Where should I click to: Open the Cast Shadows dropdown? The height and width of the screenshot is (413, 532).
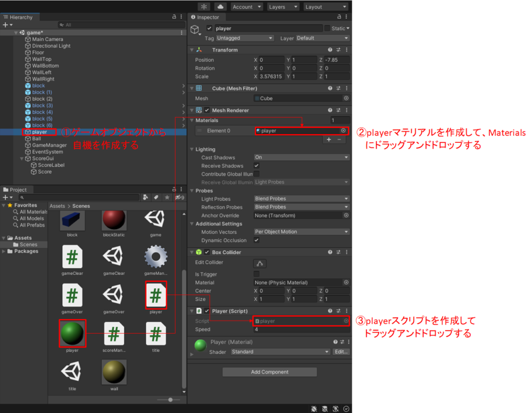pyautogui.click(x=301, y=157)
